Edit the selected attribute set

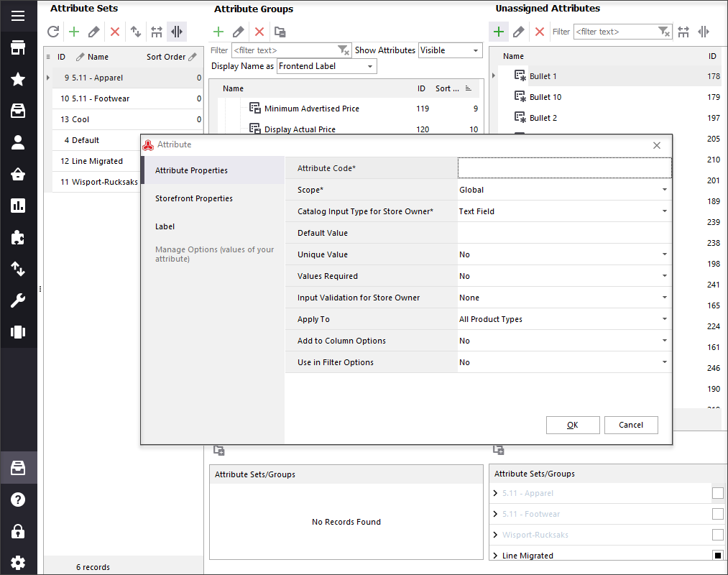tap(94, 32)
